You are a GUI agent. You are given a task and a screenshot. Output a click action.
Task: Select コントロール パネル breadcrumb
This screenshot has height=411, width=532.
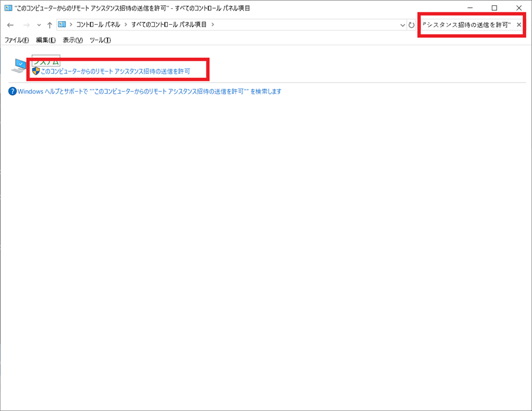click(98, 24)
